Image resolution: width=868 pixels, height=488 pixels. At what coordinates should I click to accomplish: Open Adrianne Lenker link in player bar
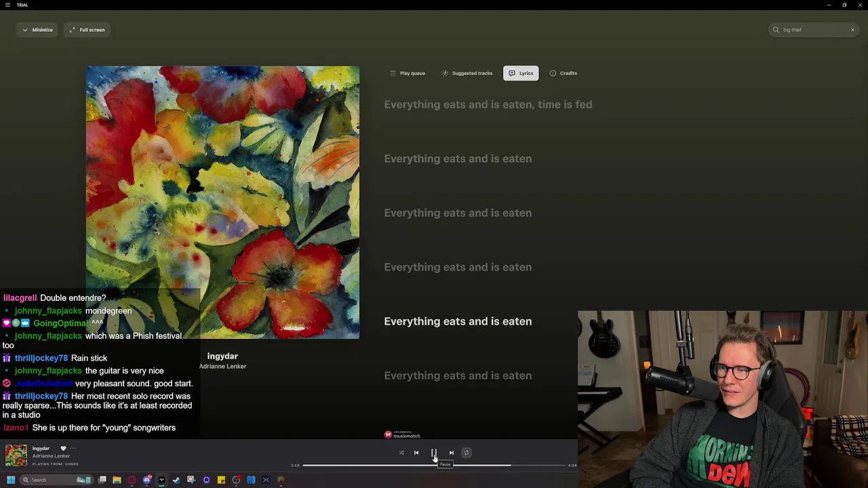[x=51, y=456]
